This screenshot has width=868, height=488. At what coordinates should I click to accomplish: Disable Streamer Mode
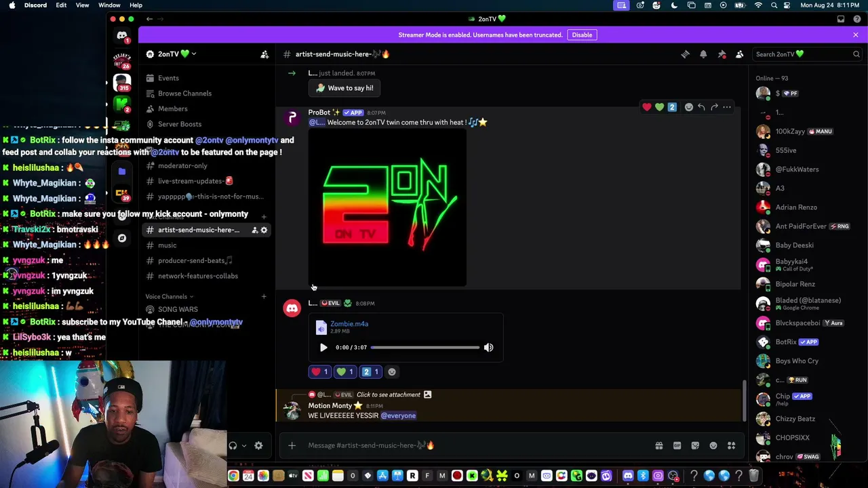[582, 35]
